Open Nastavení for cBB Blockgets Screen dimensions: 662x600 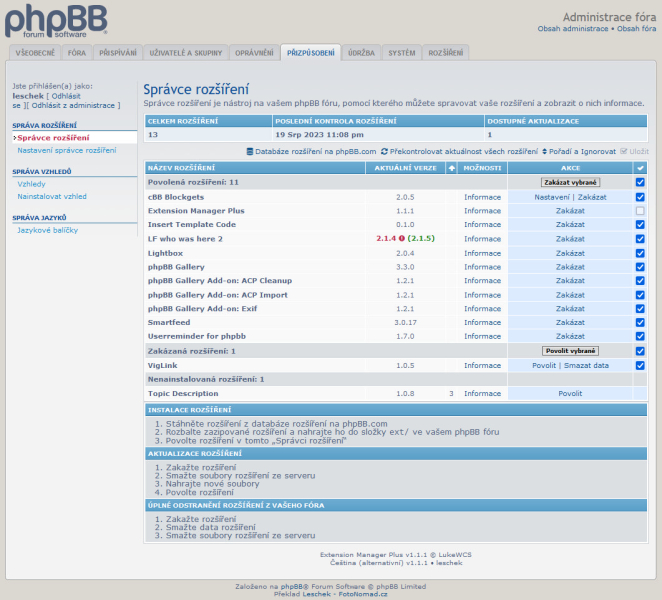(x=552, y=197)
